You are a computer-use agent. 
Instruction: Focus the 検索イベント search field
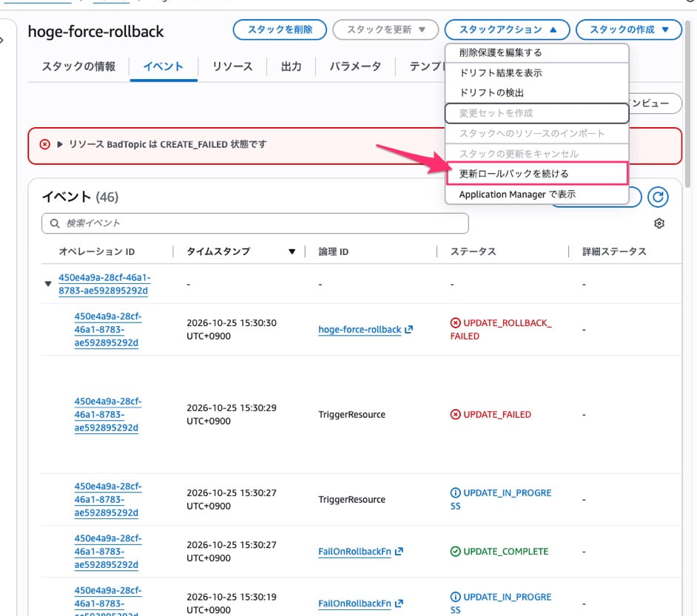255,223
